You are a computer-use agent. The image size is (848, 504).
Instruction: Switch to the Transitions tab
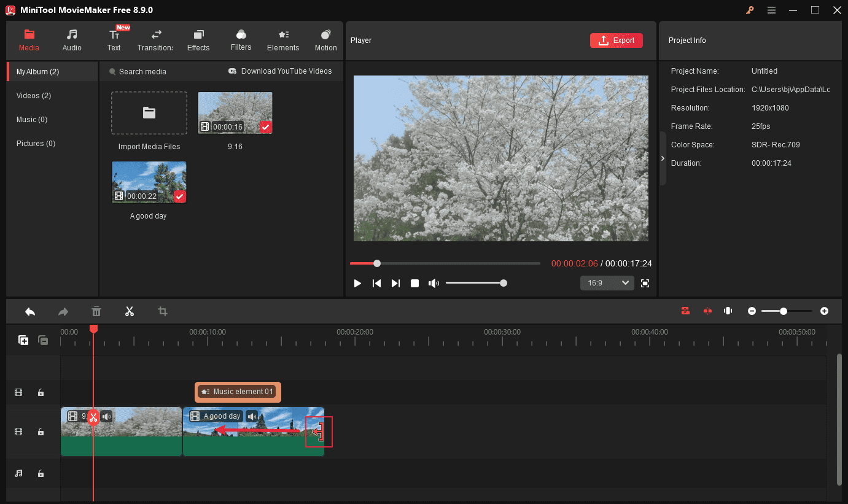pyautogui.click(x=155, y=41)
